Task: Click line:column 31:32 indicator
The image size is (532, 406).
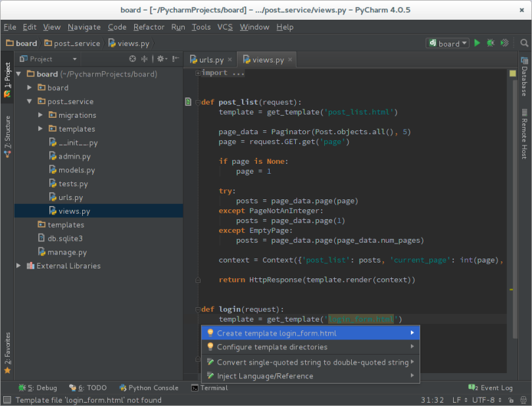Action: pos(432,400)
